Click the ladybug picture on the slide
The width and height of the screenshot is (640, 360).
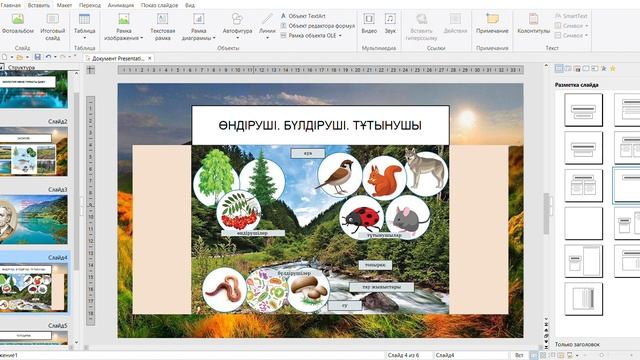[362, 217]
